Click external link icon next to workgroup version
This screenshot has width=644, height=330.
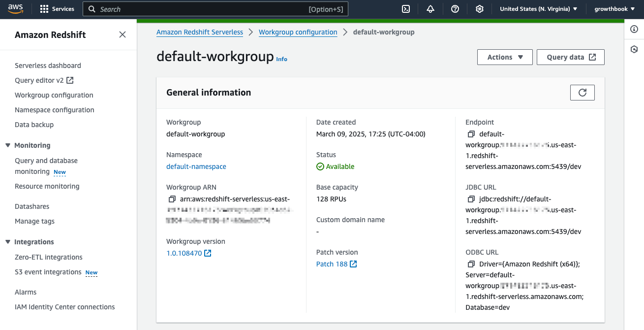click(208, 253)
